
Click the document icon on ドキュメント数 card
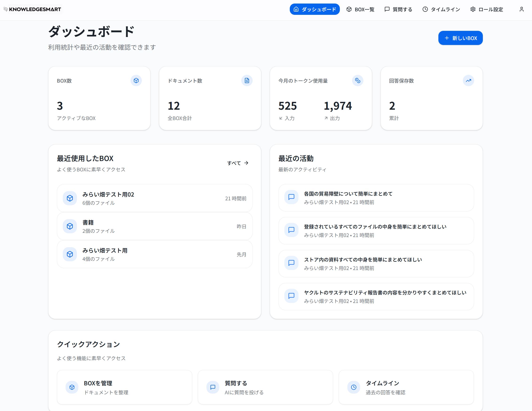click(x=247, y=81)
